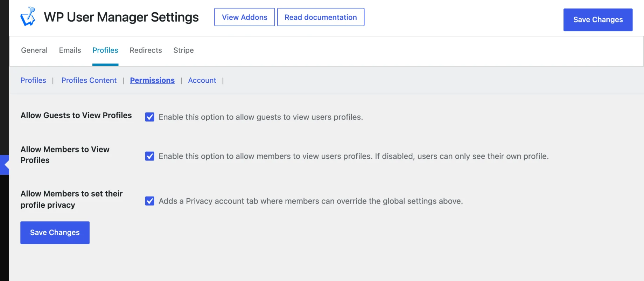Go to the Account sub-section link
The width and height of the screenshot is (644, 281).
[x=202, y=80]
